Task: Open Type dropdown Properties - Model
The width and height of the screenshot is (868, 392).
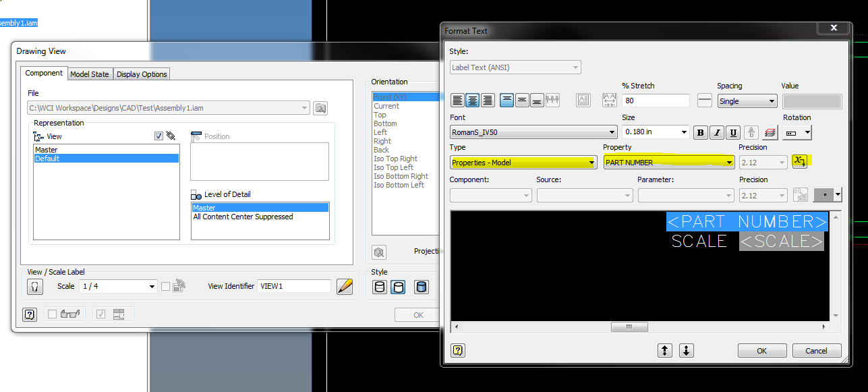Action: click(523, 163)
